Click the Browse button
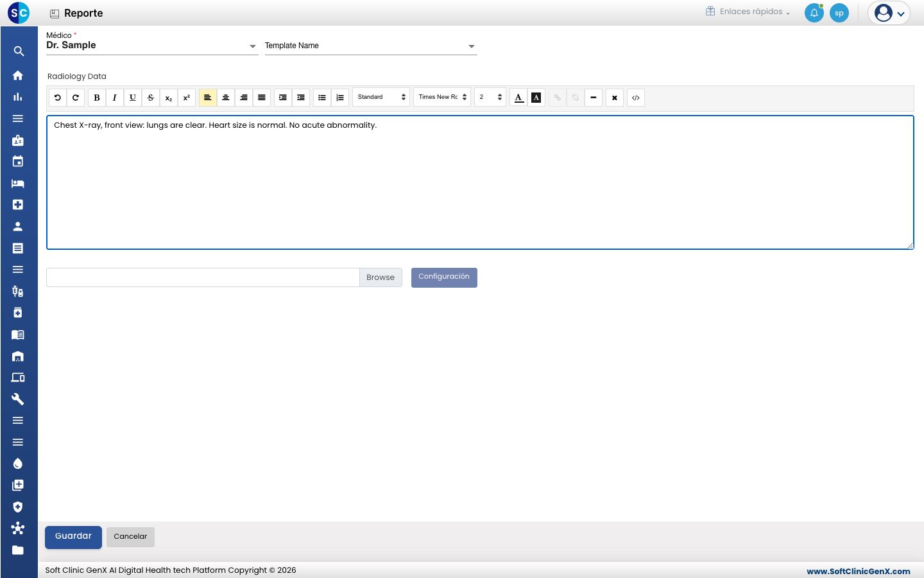 click(x=381, y=277)
